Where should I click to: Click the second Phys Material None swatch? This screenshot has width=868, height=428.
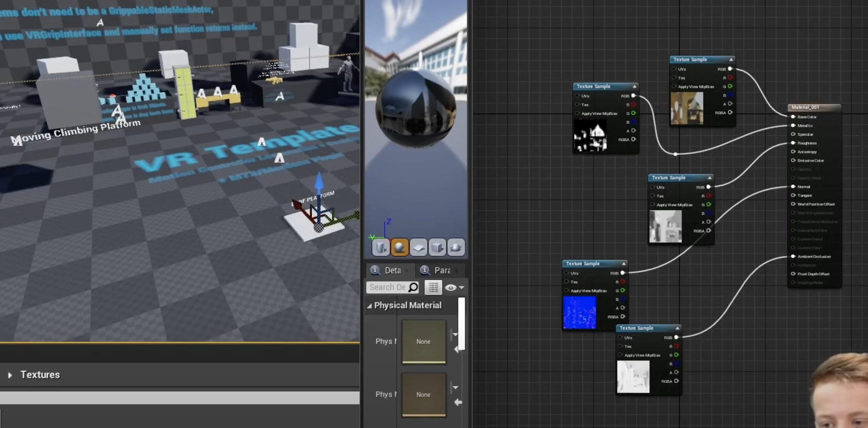tap(424, 395)
